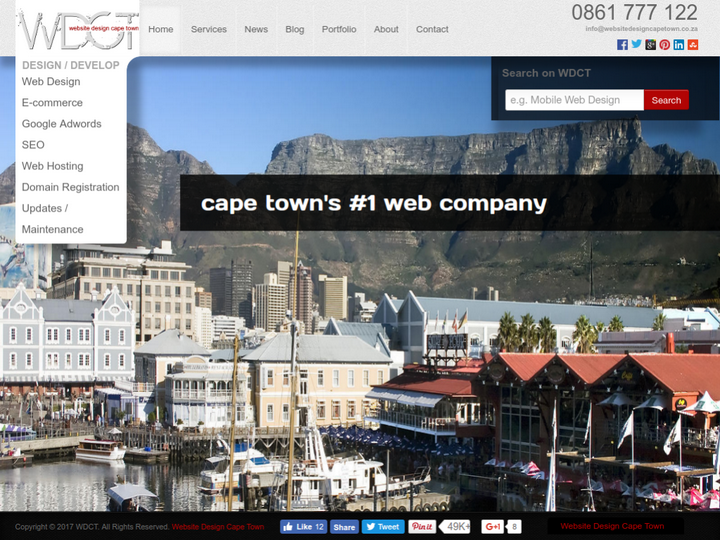Click the Google +1 button in footer
Image resolution: width=720 pixels, height=540 pixels.
pyautogui.click(x=492, y=526)
